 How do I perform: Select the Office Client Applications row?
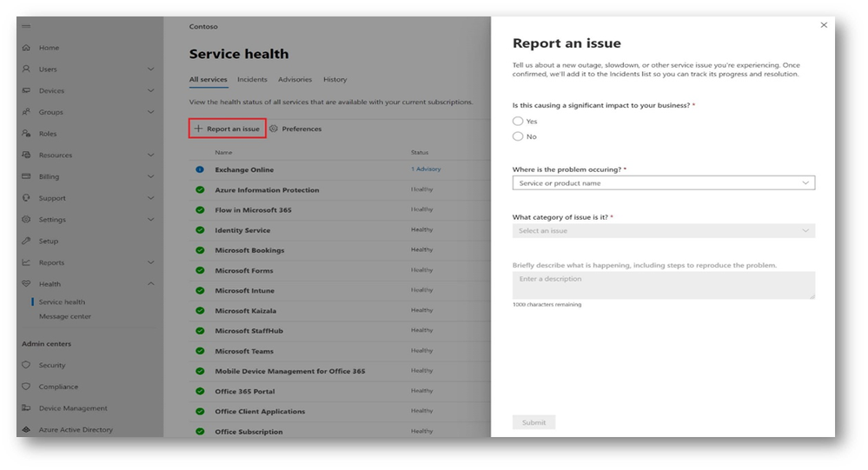pos(340,411)
